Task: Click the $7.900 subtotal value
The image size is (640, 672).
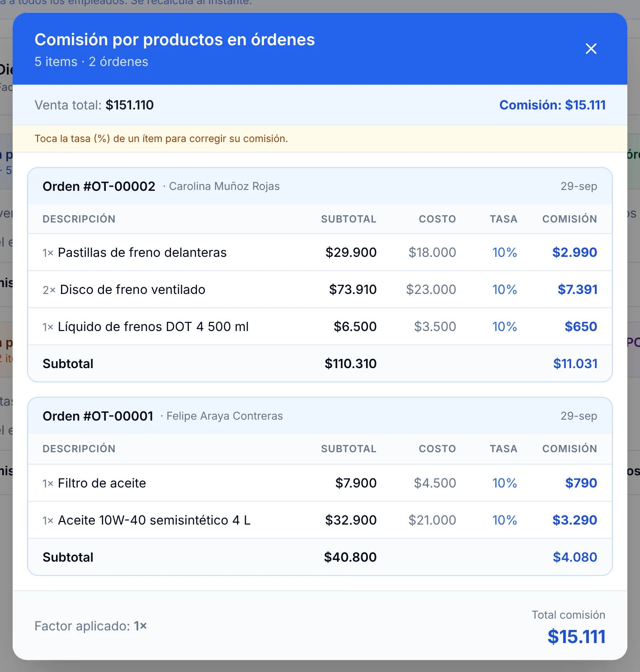Action: [x=356, y=483]
